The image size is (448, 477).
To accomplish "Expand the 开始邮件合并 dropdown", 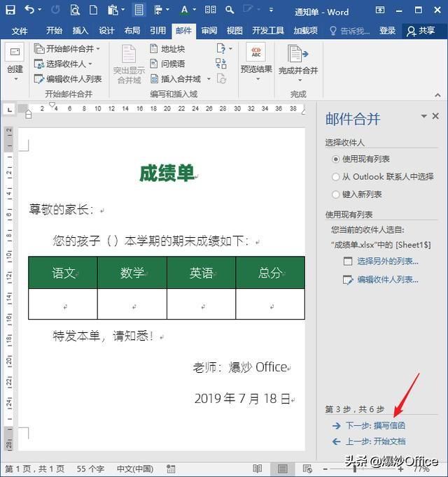I will (x=67, y=49).
